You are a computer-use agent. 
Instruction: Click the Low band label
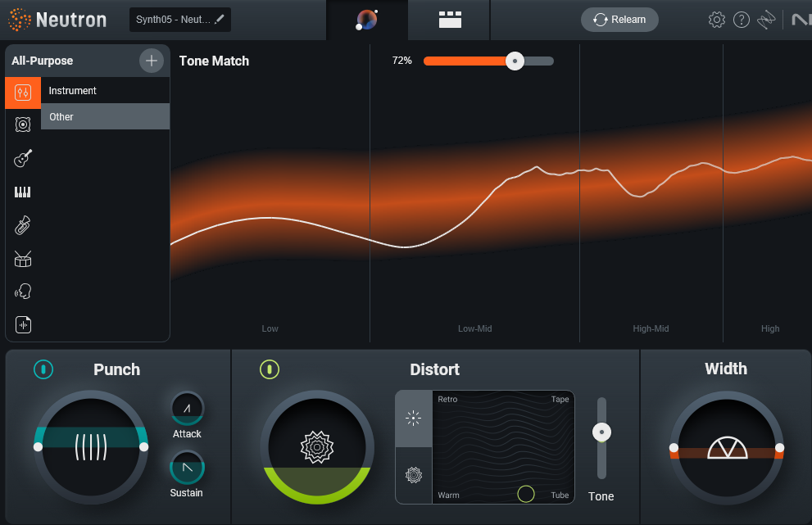tap(270, 328)
